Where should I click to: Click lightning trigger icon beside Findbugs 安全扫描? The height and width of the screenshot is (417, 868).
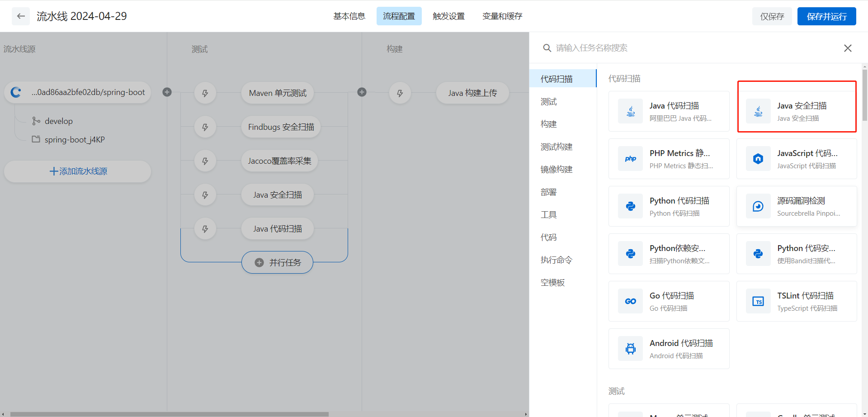coord(205,127)
